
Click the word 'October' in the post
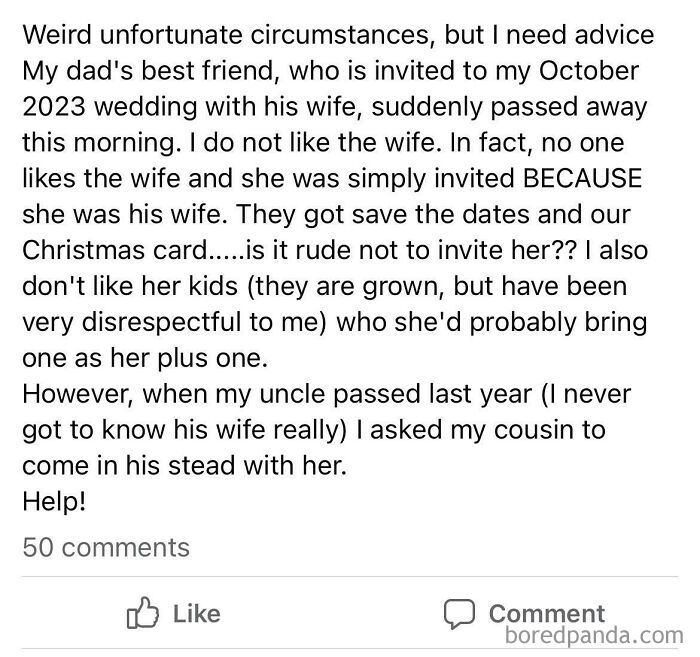tap(589, 71)
